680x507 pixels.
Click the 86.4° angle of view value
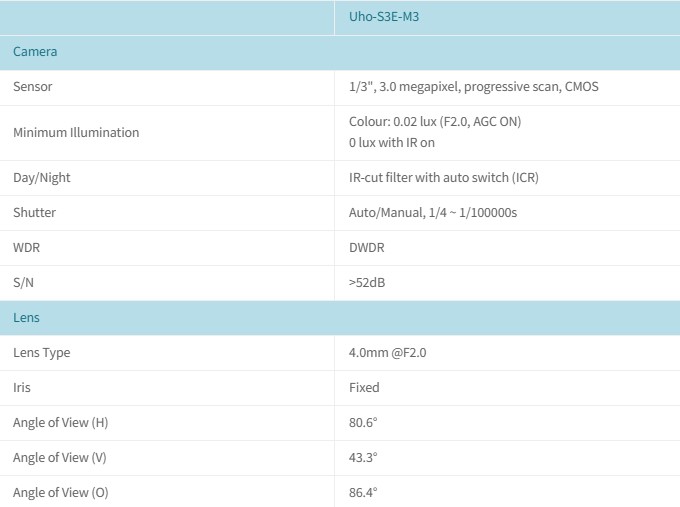[x=363, y=492]
